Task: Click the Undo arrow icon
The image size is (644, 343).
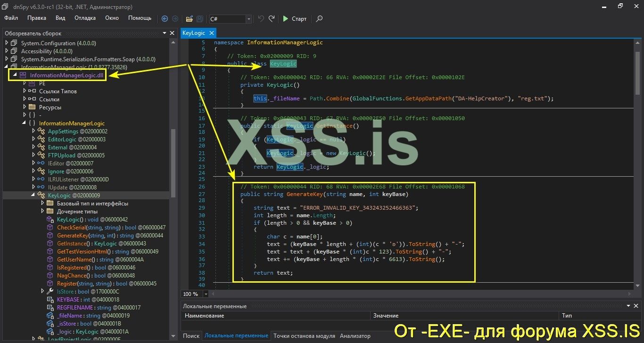Action: point(260,18)
